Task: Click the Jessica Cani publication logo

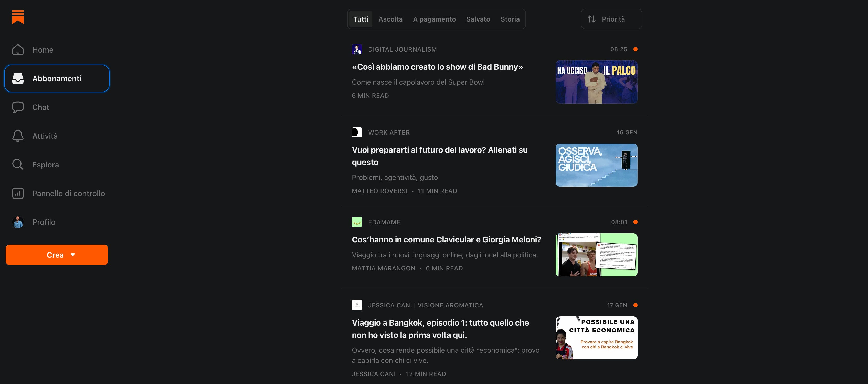Action: click(x=357, y=305)
